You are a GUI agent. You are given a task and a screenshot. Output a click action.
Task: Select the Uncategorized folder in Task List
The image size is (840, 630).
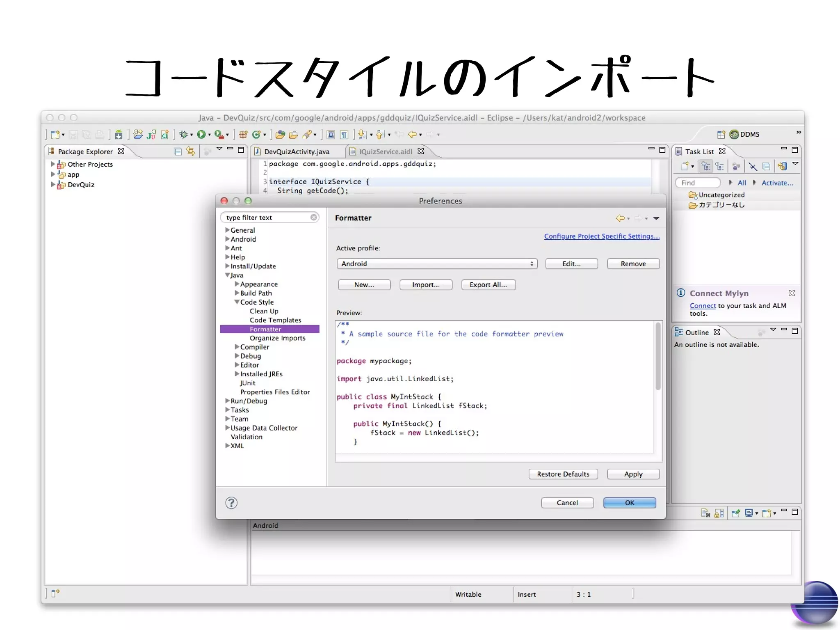(x=716, y=195)
